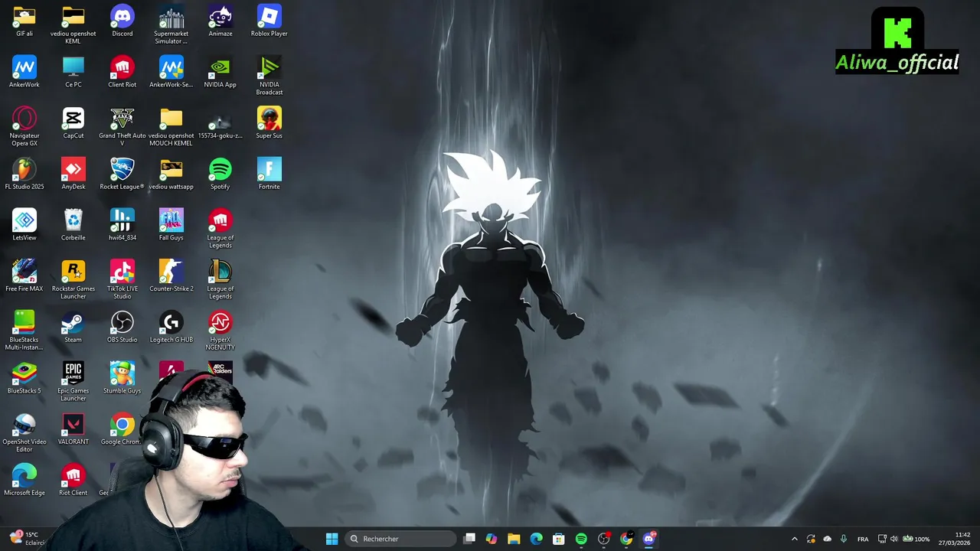Open the vediou openshot KEML folder
Viewport: 980px width, 551px height.
73,24
